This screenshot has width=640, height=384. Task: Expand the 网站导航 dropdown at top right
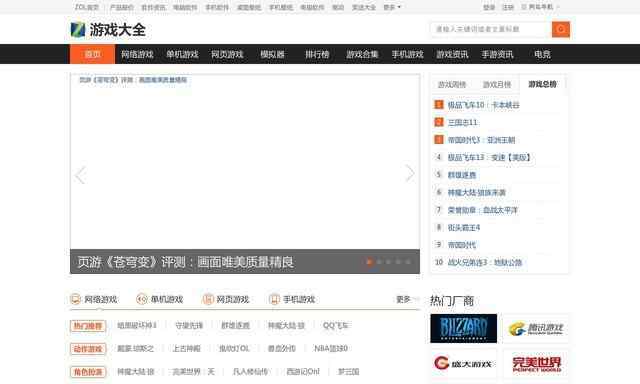(540, 7)
